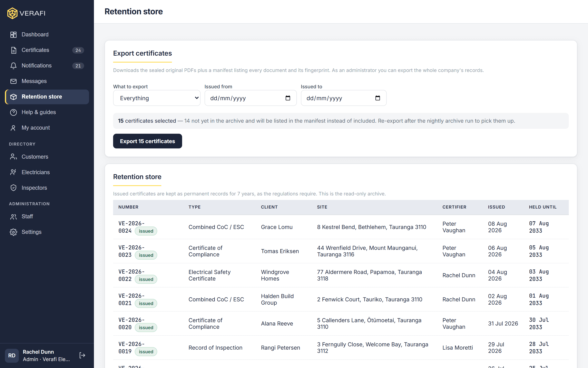Click issued badge on VE-2026-0023

(146, 255)
